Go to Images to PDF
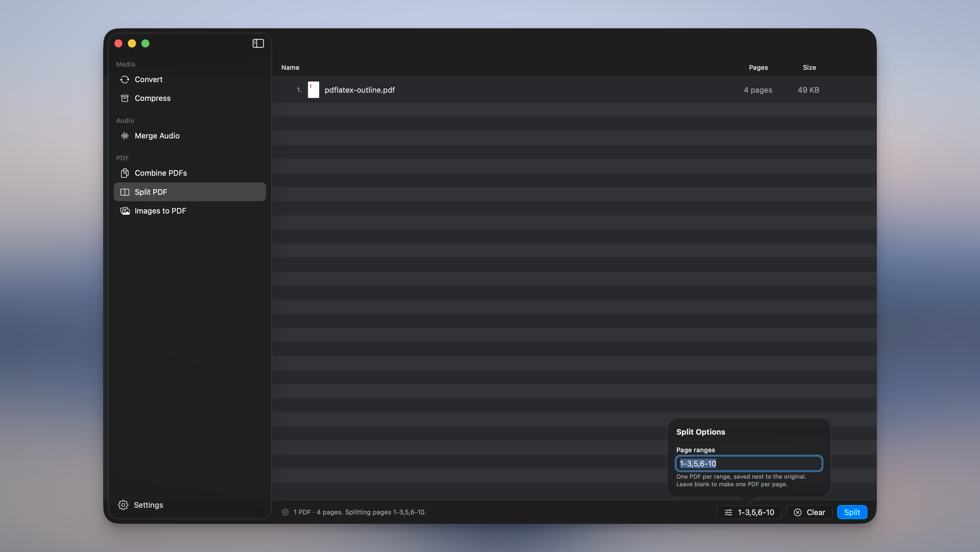 tap(189, 211)
